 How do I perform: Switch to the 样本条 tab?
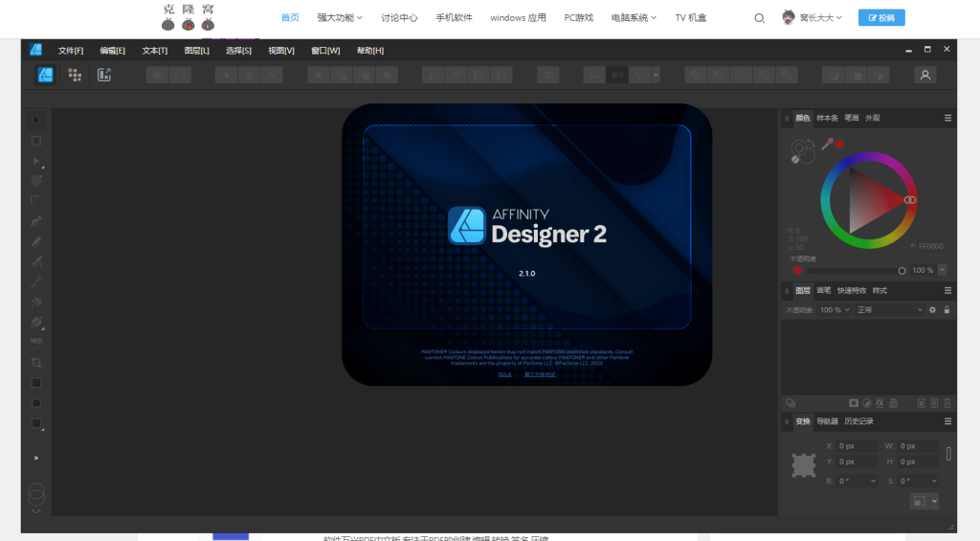(x=827, y=118)
